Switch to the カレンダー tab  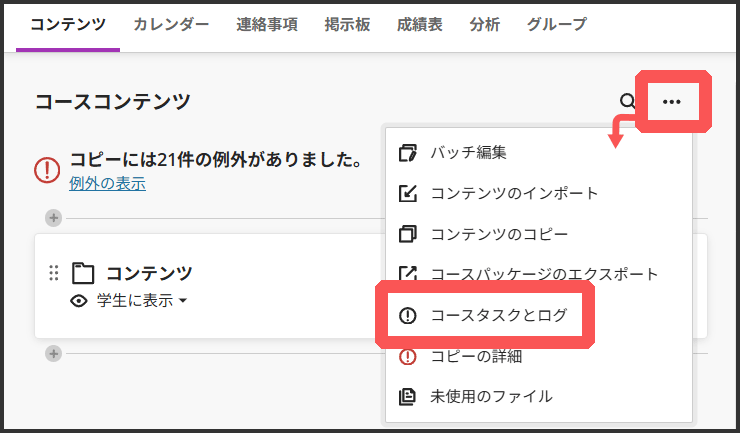pyautogui.click(x=171, y=24)
